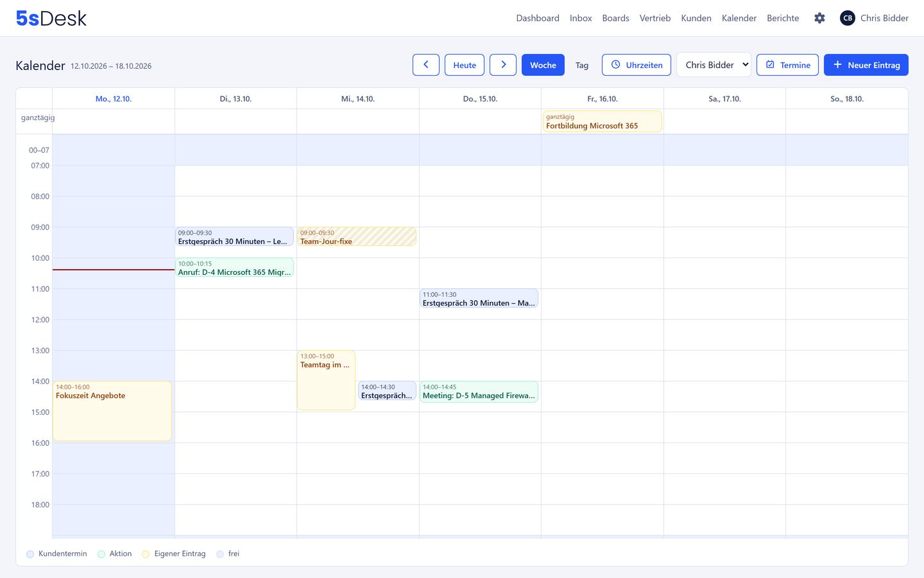Switch to Woche view

click(543, 65)
